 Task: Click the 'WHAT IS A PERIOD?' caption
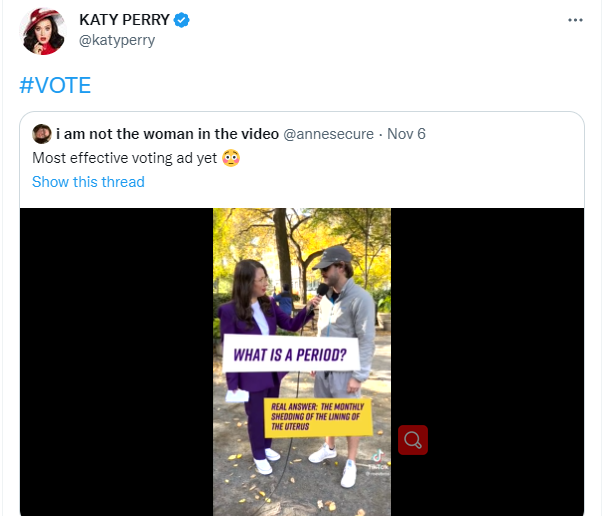[x=291, y=355]
